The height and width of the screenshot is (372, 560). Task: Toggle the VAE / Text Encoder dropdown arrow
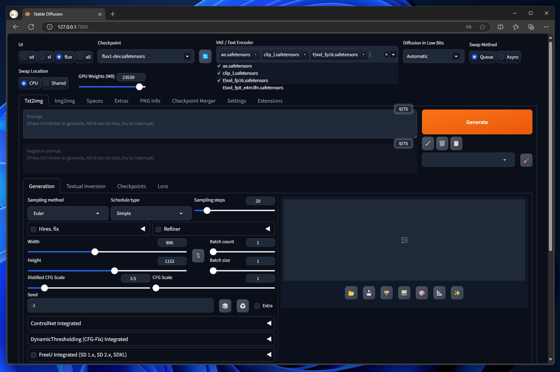coord(393,55)
